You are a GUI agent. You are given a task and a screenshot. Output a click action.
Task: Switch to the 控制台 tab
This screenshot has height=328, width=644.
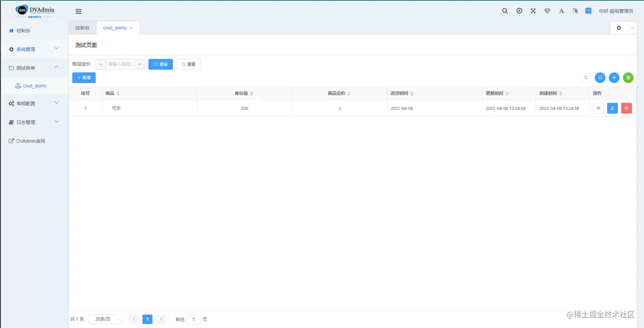point(82,28)
